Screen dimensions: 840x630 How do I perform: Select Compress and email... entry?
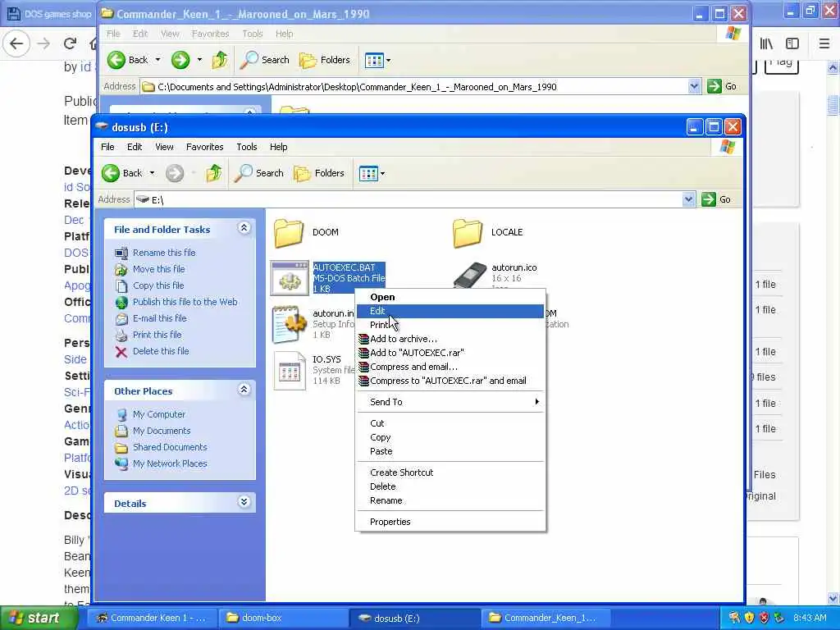450,367
